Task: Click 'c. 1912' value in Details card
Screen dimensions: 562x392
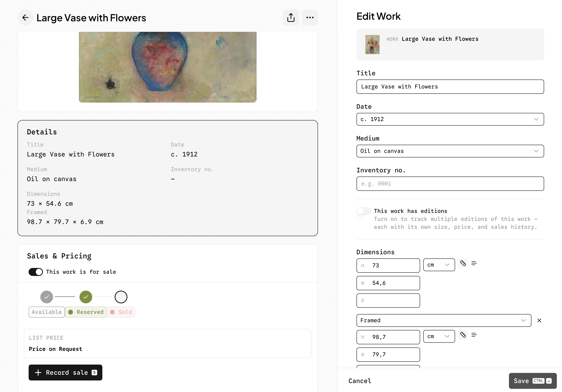Action: [x=184, y=154]
